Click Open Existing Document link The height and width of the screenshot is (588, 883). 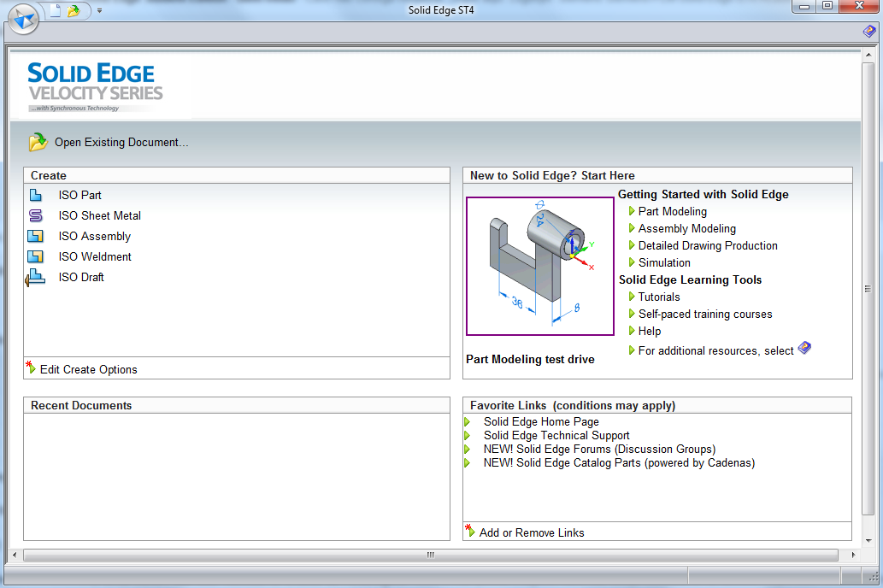(121, 142)
